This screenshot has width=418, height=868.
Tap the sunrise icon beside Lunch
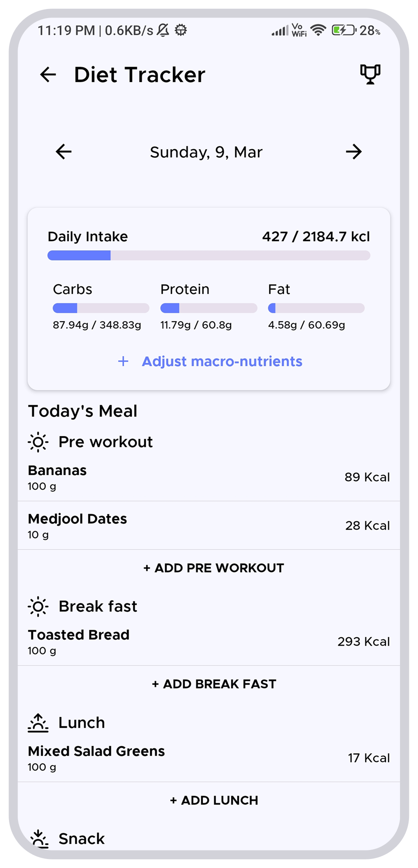click(x=38, y=723)
